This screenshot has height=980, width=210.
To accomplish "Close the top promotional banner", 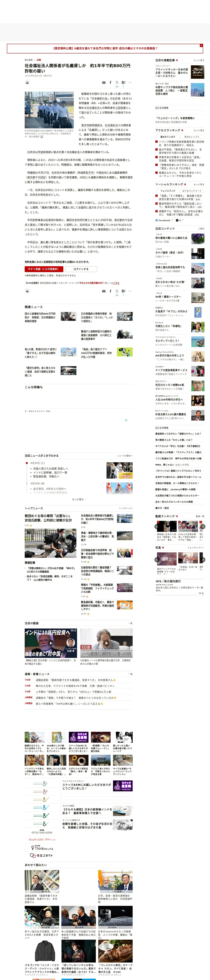I will point(201,45).
